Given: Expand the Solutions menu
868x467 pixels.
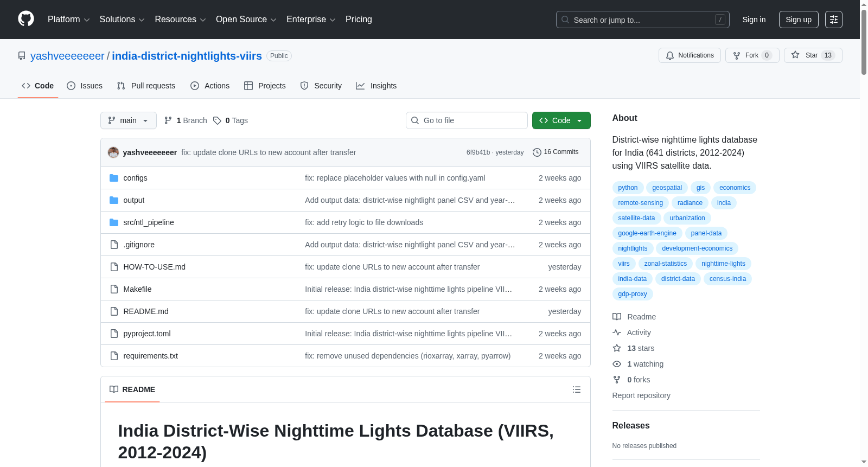Looking at the screenshot, I should point(122,20).
